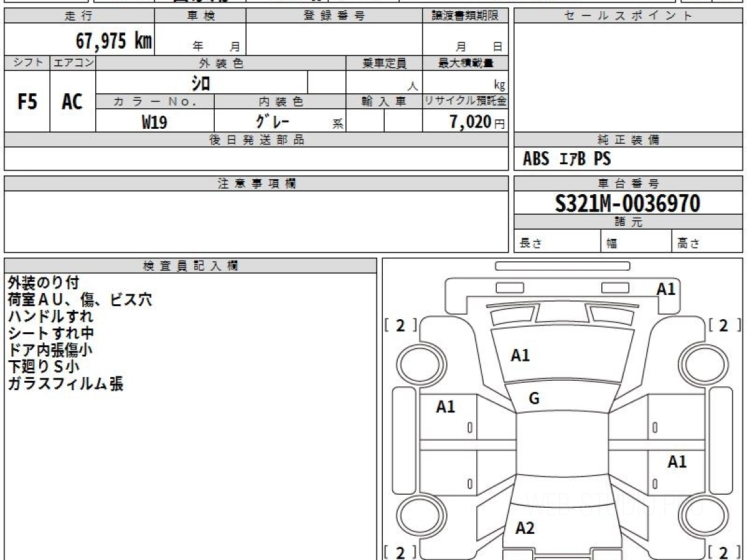Select the 走行 header cell
This screenshot has height=560, width=747.
(79, 16)
